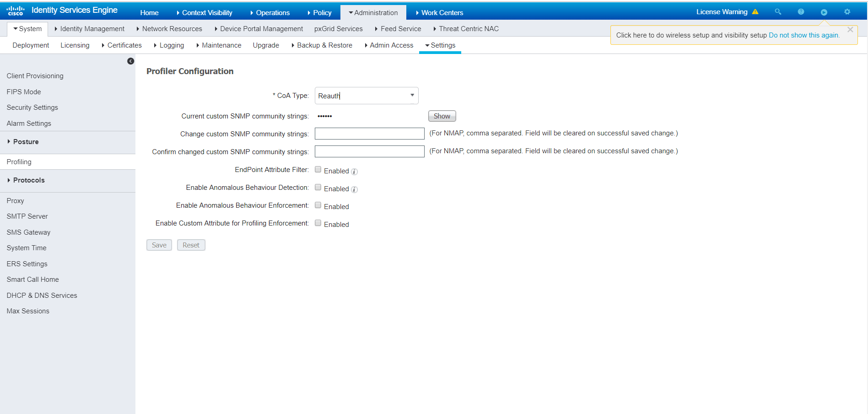This screenshot has height=414, width=868.
Task: Click the Do not show this again link
Action: point(803,35)
